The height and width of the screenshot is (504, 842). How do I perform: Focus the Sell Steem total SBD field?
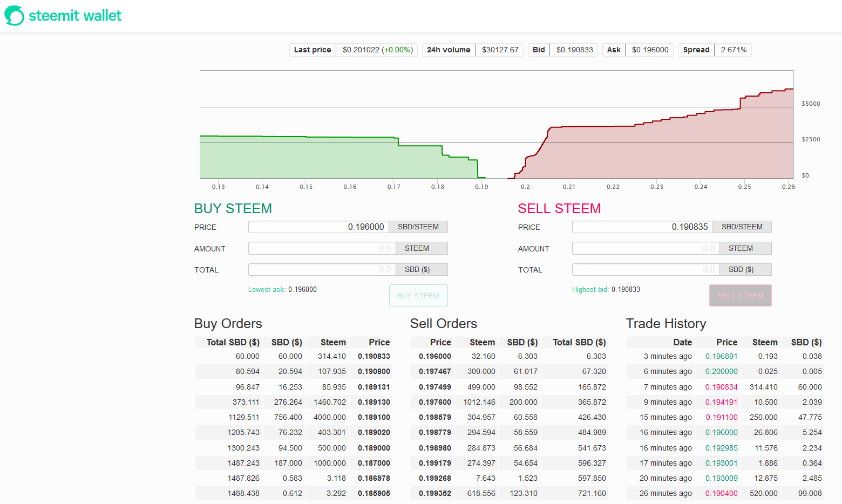click(x=646, y=269)
